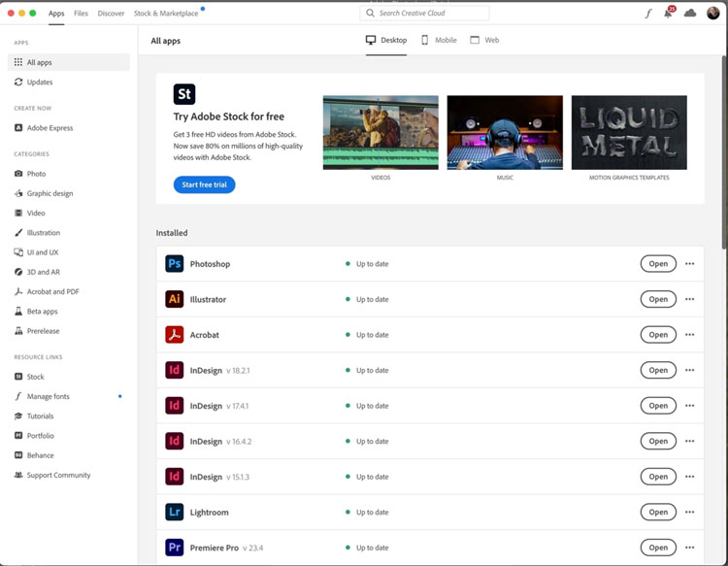Open more options for Acrobat
The height and width of the screenshot is (566, 728).
[x=689, y=335]
